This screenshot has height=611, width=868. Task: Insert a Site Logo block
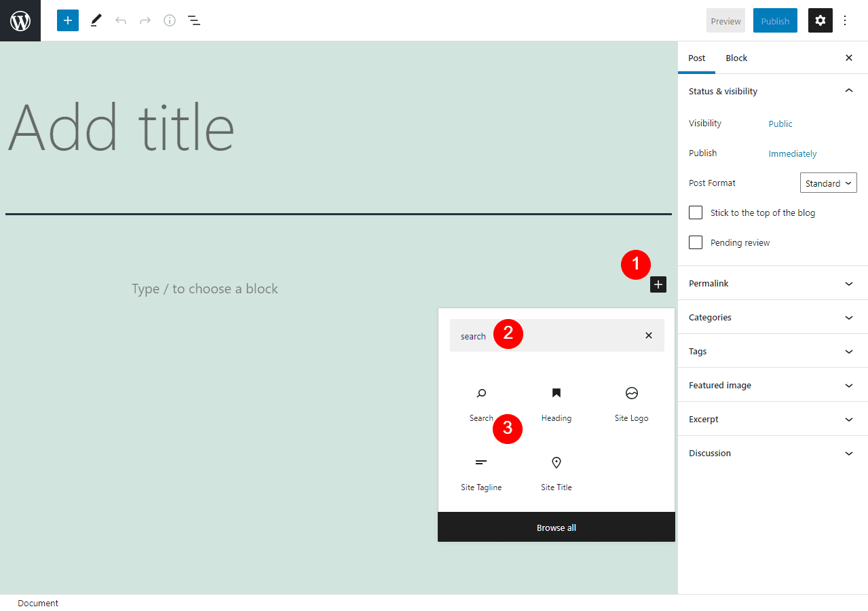(x=631, y=404)
